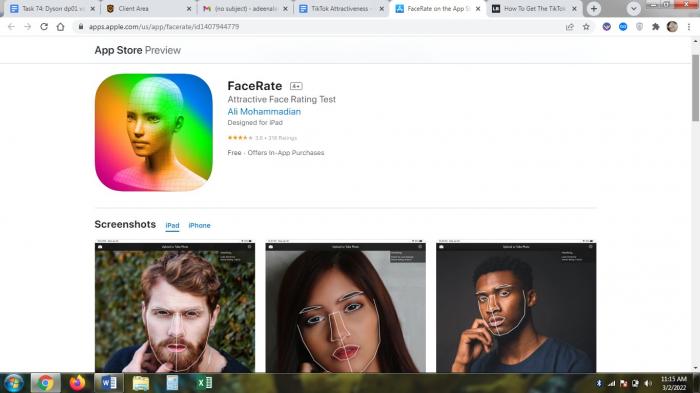Click the Bluetooth tray icon
The image size is (700, 393).
(x=599, y=383)
